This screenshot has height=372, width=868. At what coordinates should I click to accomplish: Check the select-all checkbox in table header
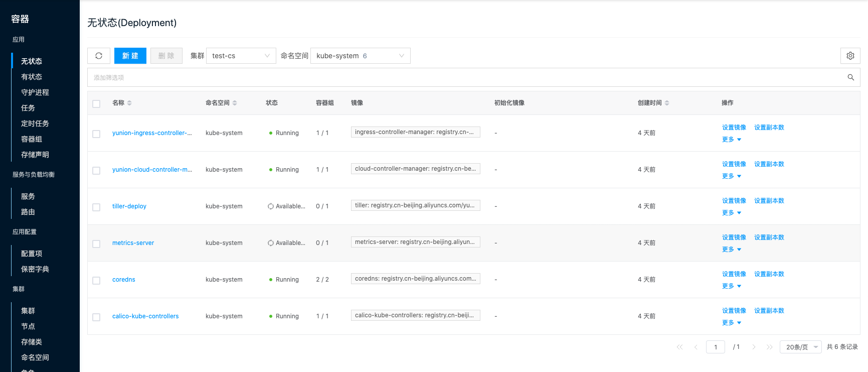pos(96,103)
